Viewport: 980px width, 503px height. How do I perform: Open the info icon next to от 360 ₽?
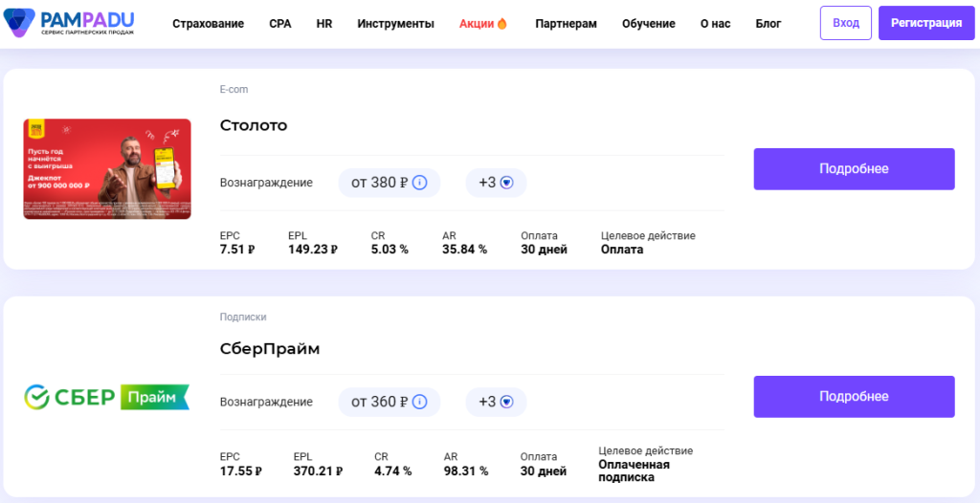click(x=420, y=402)
